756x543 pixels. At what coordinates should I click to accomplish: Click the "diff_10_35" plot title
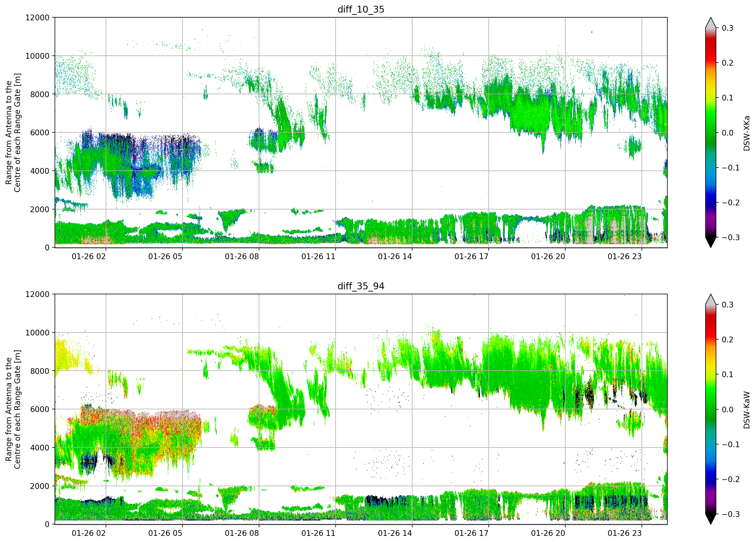coord(361,9)
